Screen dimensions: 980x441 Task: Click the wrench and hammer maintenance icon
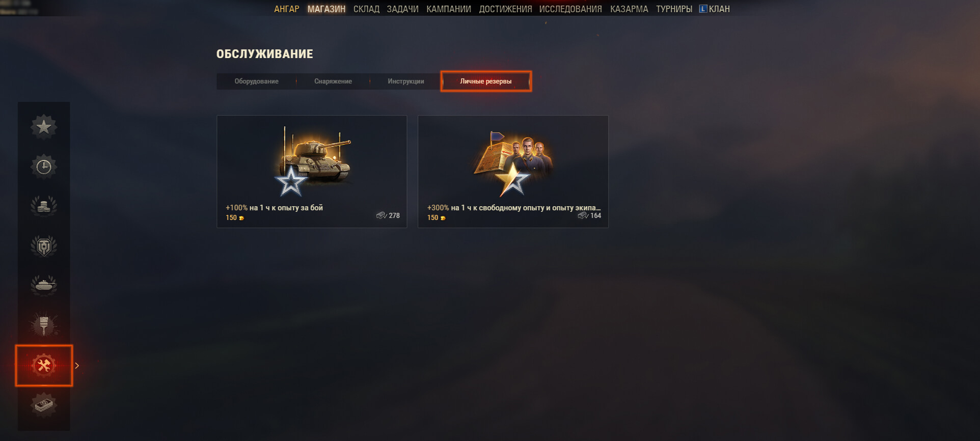pyautogui.click(x=44, y=365)
